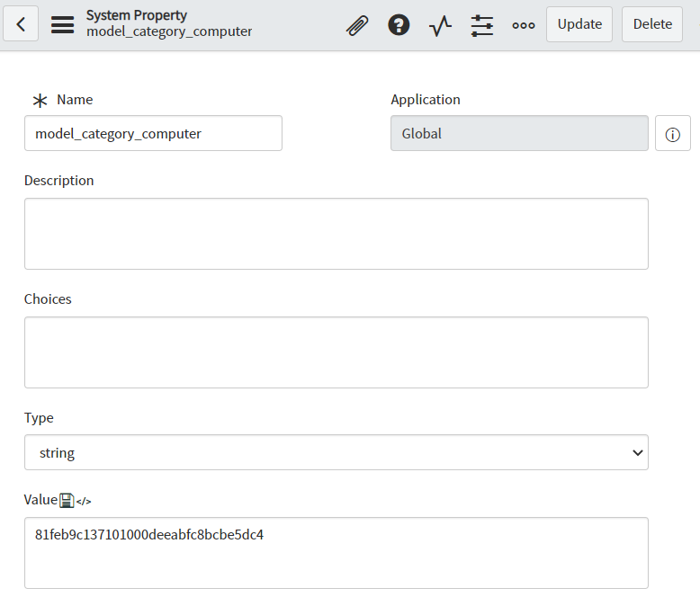This screenshot has width=700, height=597.
Task: Click the floppy disk icon beside Value
Action: pos(67,500)
